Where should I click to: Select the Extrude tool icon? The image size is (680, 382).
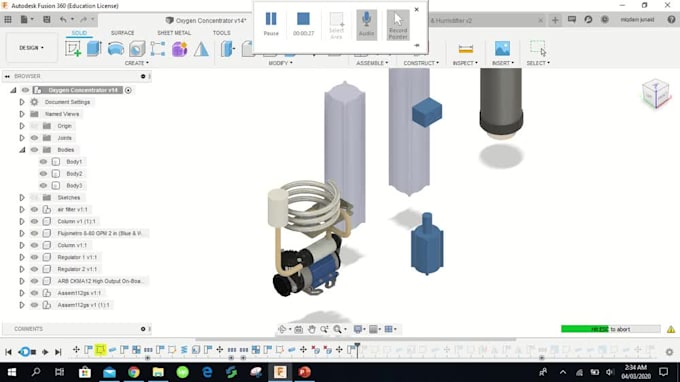pyautogui.click(x=94, y=49)
